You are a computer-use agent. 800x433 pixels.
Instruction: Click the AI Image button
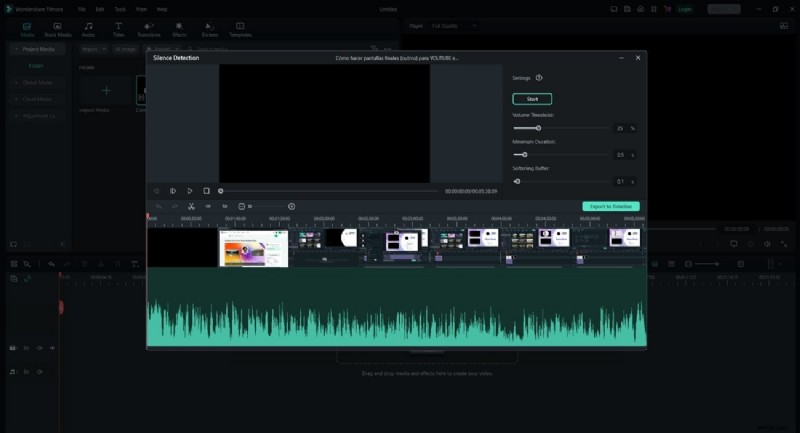tap(125, 49)
